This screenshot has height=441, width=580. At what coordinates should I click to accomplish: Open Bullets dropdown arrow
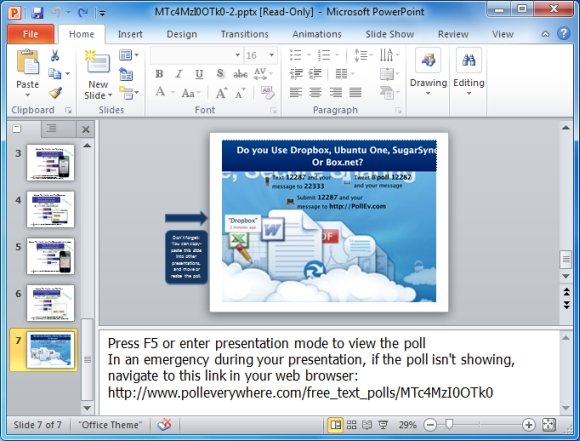tap(309, 55)
